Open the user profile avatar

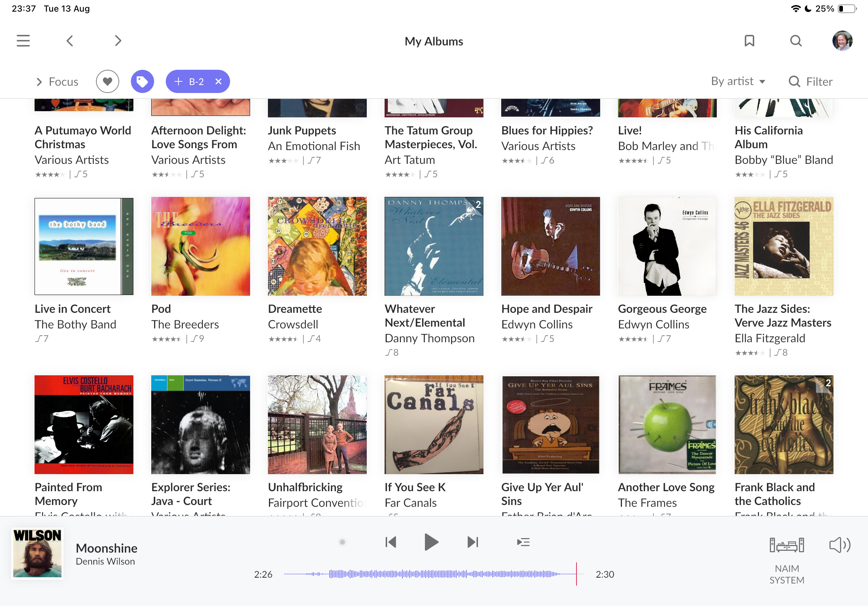click(842, 41)
